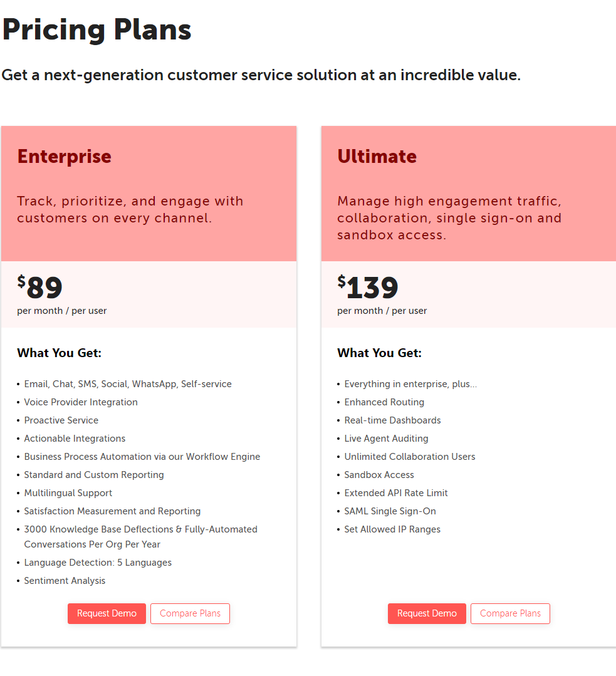The image size is (616, 676).
Task: Click Compare Plans under Ultimate plan
Action: click(x=510, y=613)
